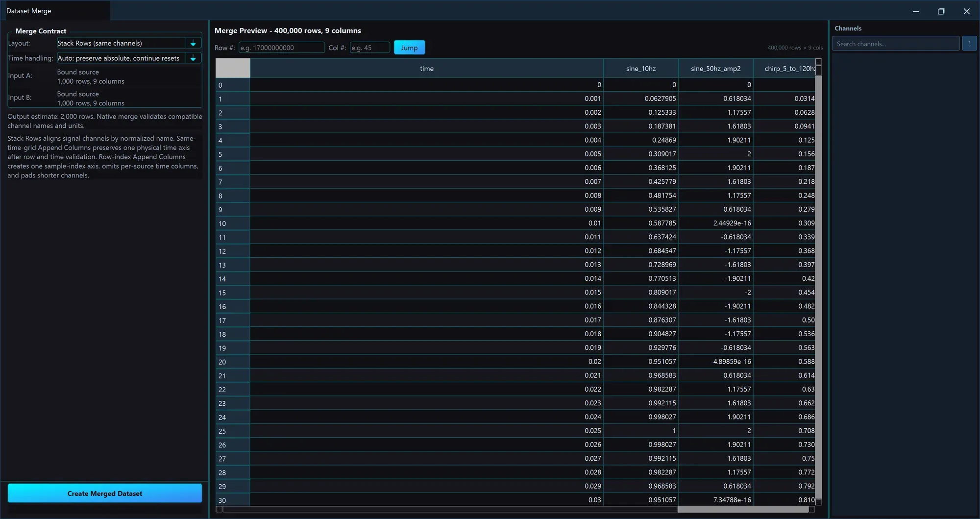Screen dimensions: 980x519
Task: Select the Stack Rows (same channels) combo box
Action: pyautogui.click(x=128, y=43)
